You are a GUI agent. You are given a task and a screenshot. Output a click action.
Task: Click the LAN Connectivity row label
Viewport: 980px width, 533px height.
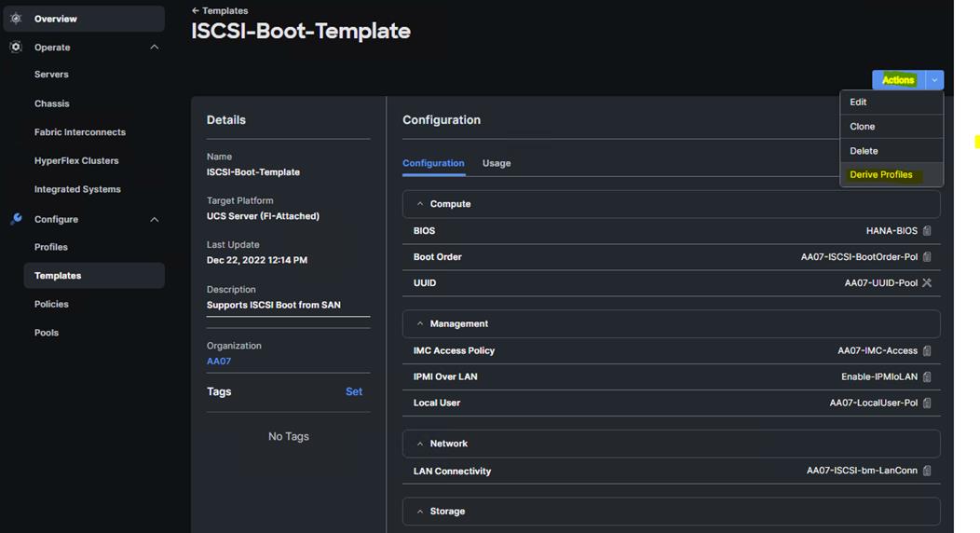tap(452, 471)
